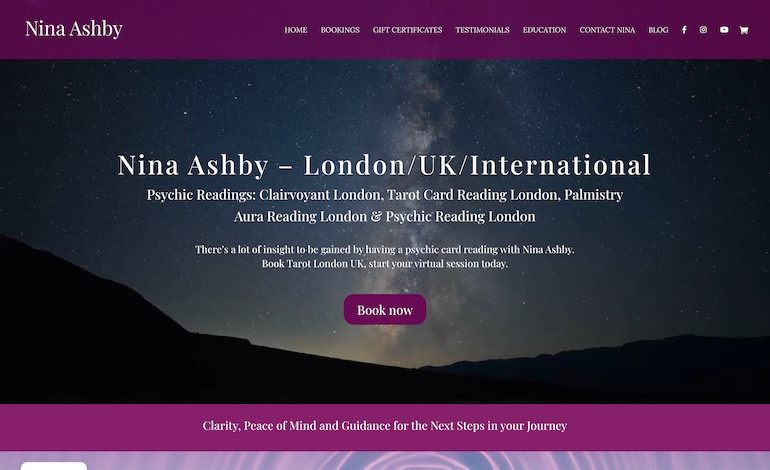Go to the Home menu item
Screen dimensions: 770x470
click(296, 30)
